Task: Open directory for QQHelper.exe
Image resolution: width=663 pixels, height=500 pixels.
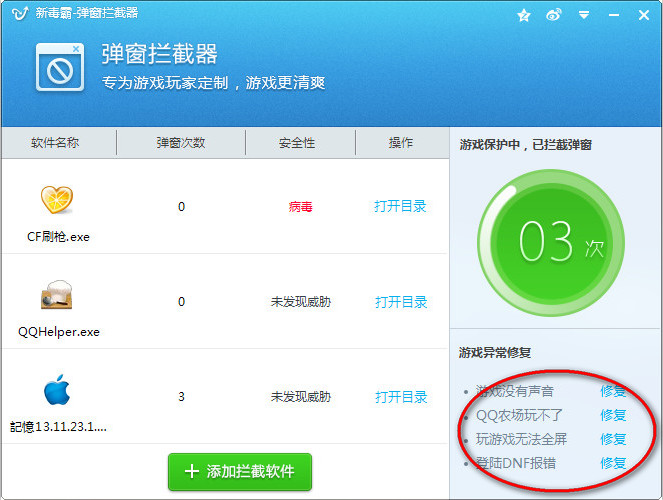Action: [x=401, y=302]
